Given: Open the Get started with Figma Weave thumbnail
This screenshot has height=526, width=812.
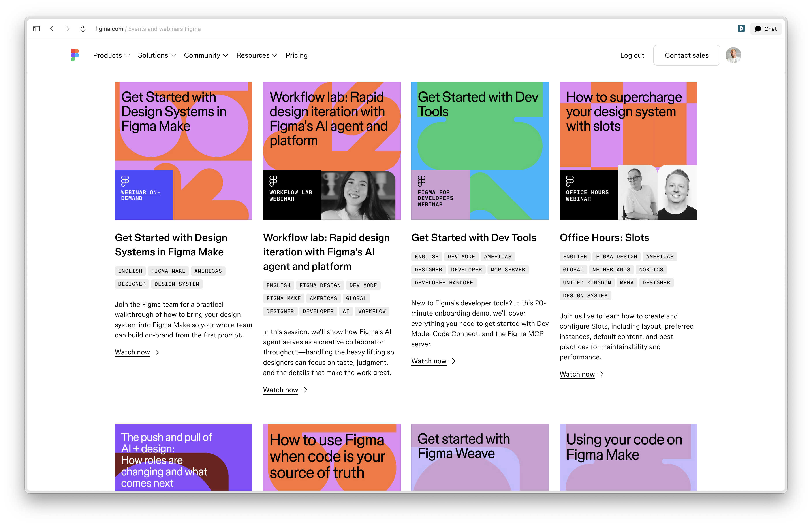Looking at the screenshot, I should click(480, 457).
